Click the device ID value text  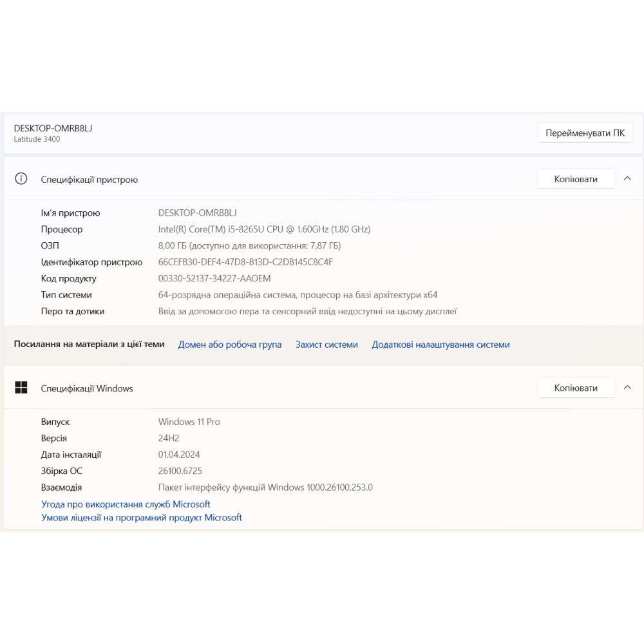pyautogui.click(x=245, y=262)
